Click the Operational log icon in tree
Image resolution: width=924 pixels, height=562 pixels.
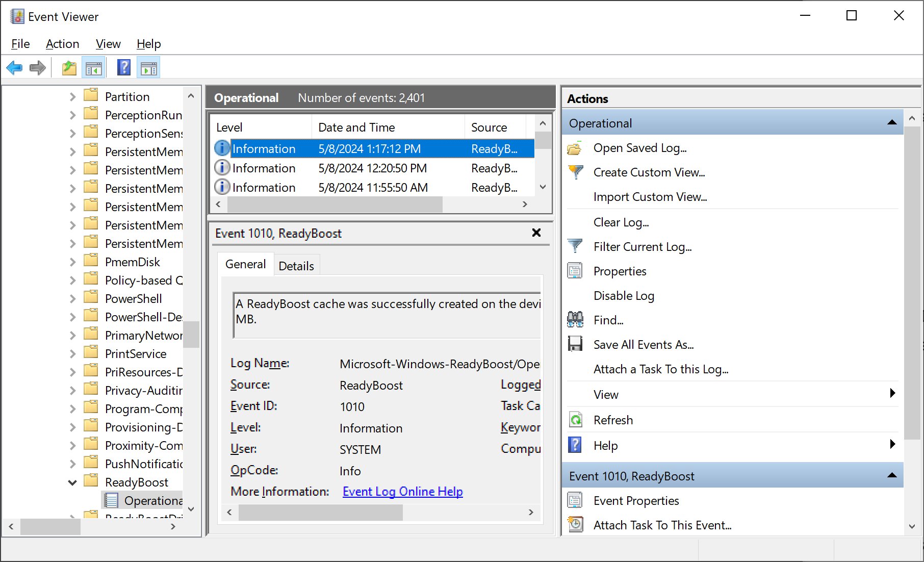click(112, 500)
